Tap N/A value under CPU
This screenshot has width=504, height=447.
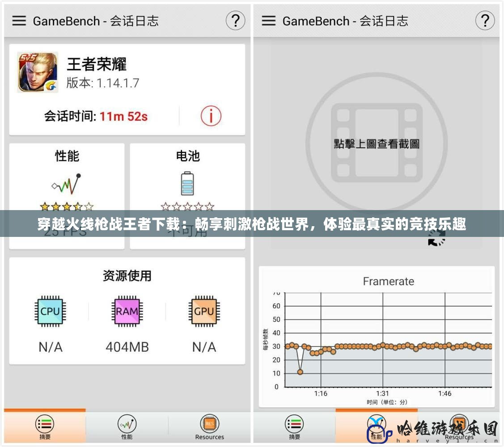tap(50, 347)
